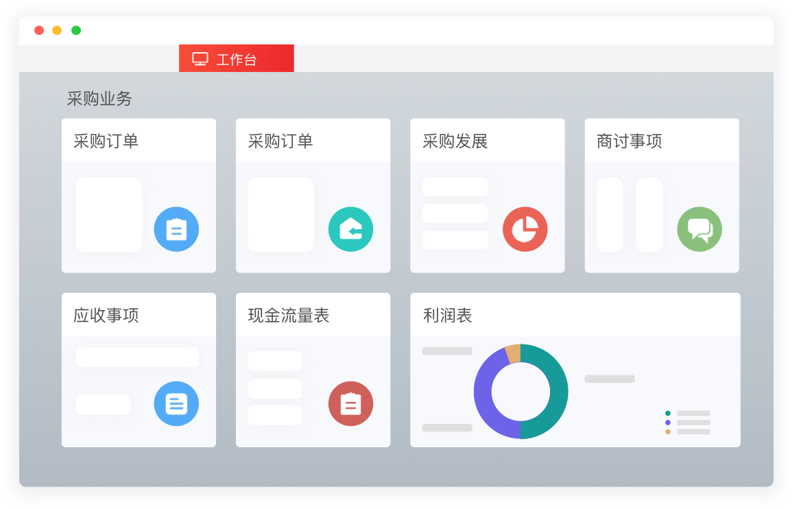
Task: Toggle the teal legend dot in 利润表
Action: click(667, 413)
